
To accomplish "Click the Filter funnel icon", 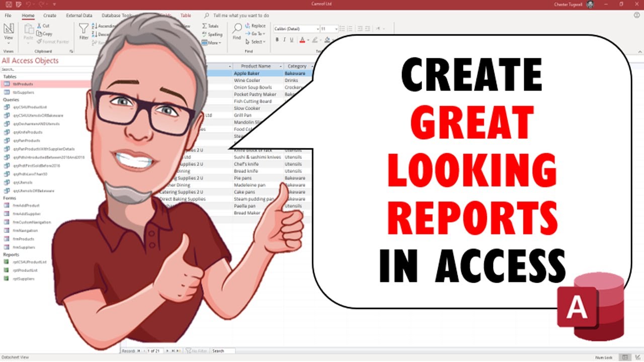I will (84, 28).
